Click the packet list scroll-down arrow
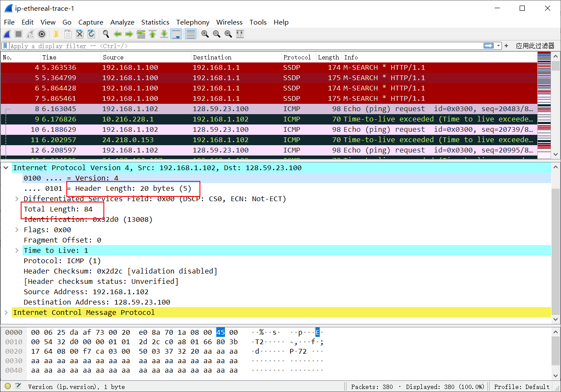561x392 pixels. [555, 154]
